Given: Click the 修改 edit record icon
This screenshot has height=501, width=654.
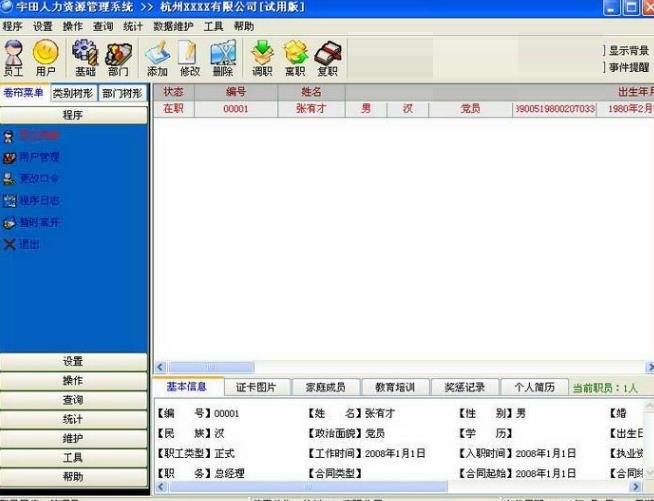Looking at the screenshot, I should [189, 58].
